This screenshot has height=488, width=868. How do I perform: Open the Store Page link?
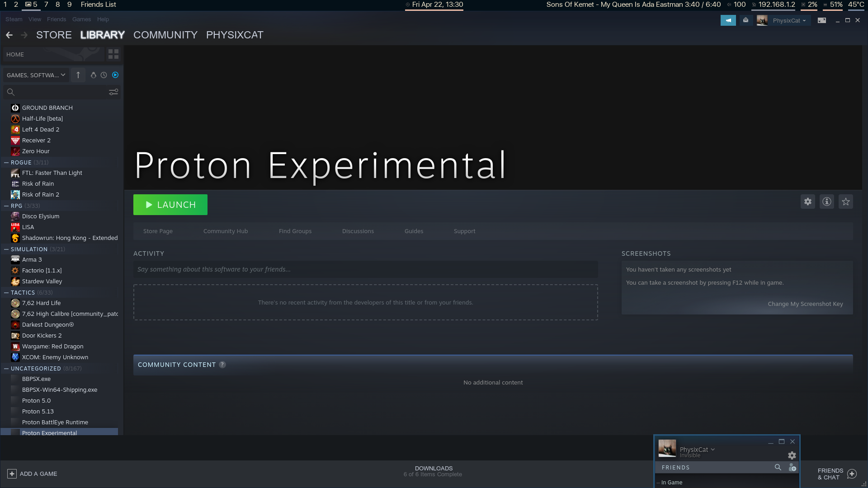(x=158, y=231)
